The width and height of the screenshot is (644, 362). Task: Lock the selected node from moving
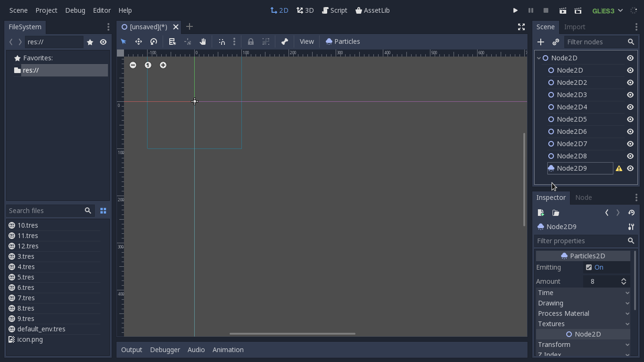click(x=250, y=41)
